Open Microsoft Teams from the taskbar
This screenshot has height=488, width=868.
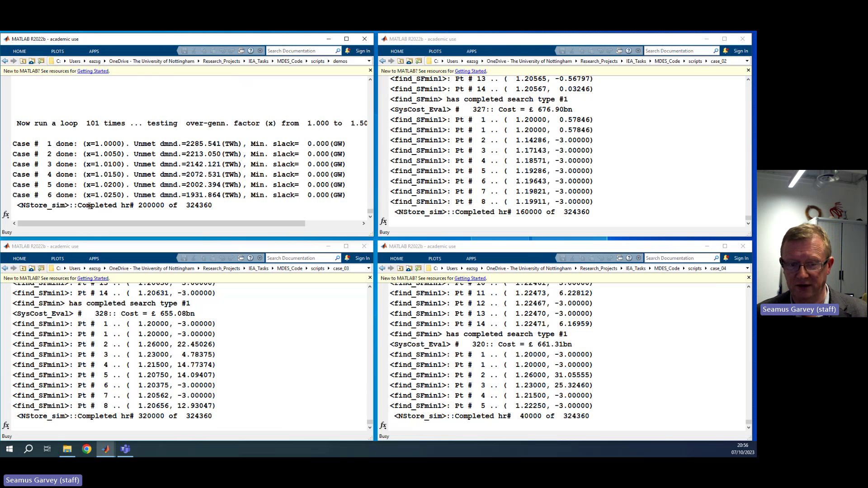125,449
